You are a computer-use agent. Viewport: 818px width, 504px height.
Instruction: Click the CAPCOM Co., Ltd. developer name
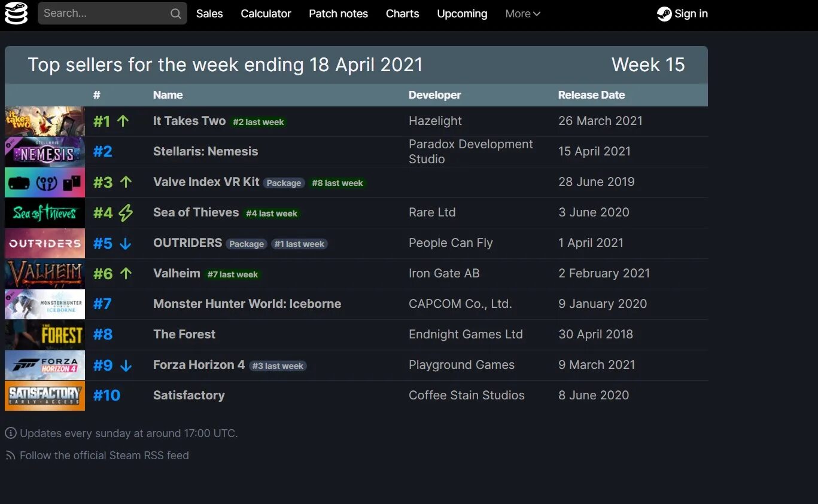[460, 304]
